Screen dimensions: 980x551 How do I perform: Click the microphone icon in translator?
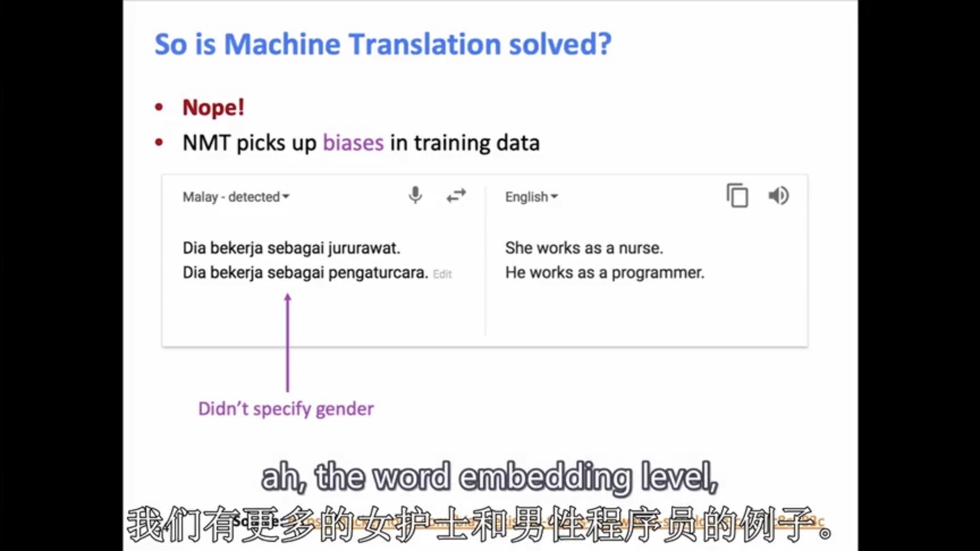click(x=416, y=196)
